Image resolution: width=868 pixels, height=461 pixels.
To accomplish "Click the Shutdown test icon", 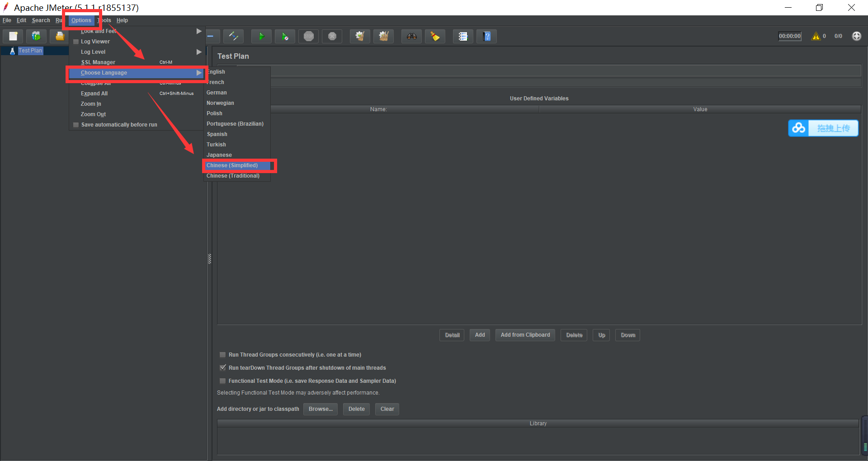I will 332,36.
